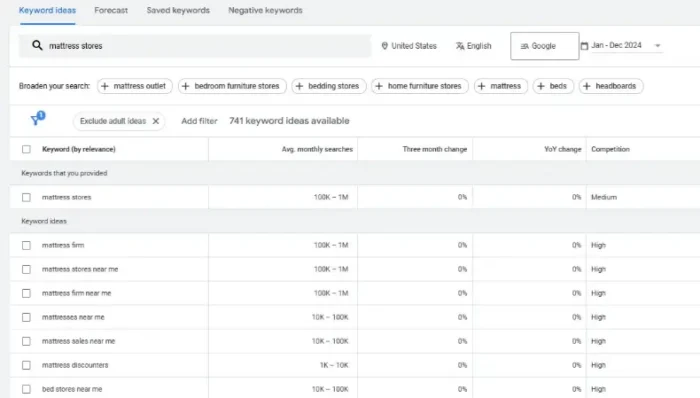The image size is (700, 398).
Task: Click the search magnifier icon
Action: coord(38,46)
